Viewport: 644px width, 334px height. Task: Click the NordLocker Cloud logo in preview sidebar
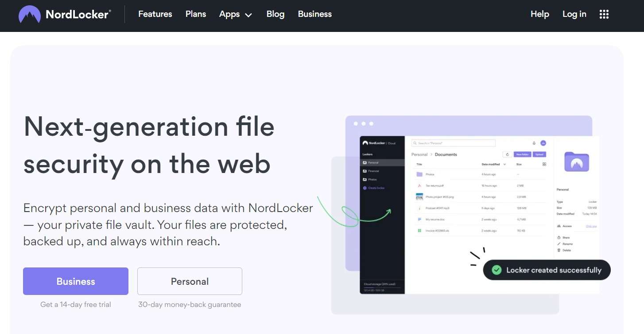coord(379,143)
